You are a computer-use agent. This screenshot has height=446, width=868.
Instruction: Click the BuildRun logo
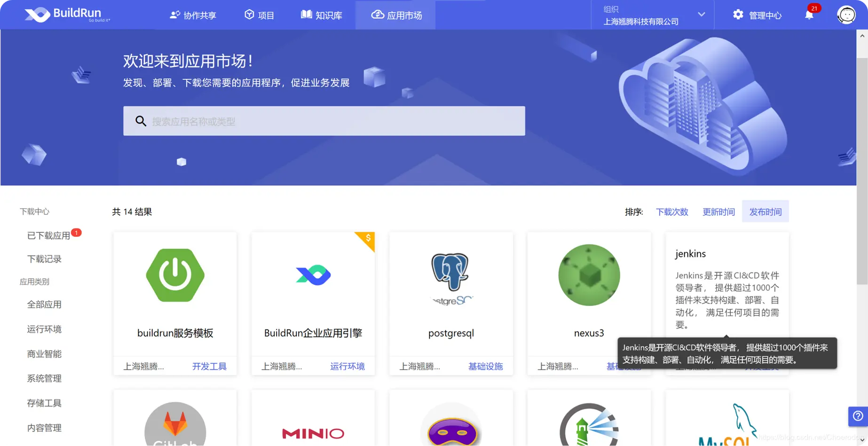coord(67,15)
